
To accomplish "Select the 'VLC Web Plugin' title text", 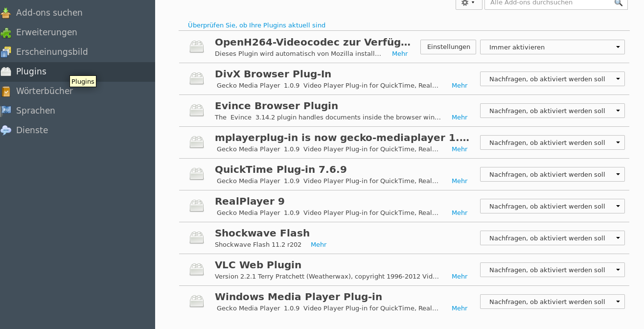I will pos(258,265).
